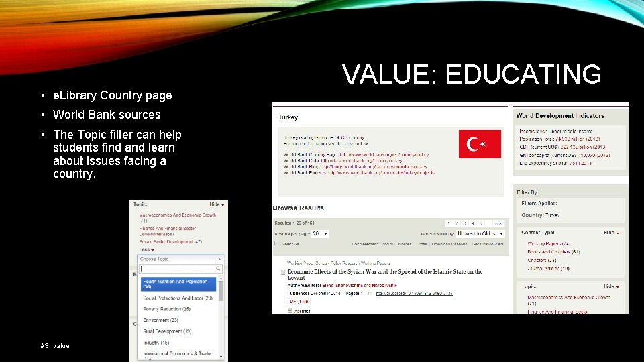
Task: Select Environment (23) topic
Action: tap(160, 320)
